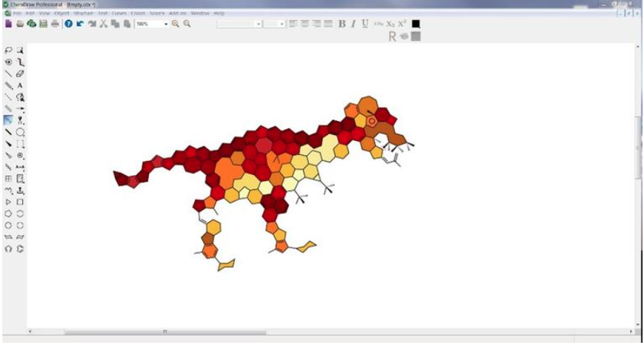Select the Lasso selection tool
The image size is (644, 345).
[x=8, y=50]
